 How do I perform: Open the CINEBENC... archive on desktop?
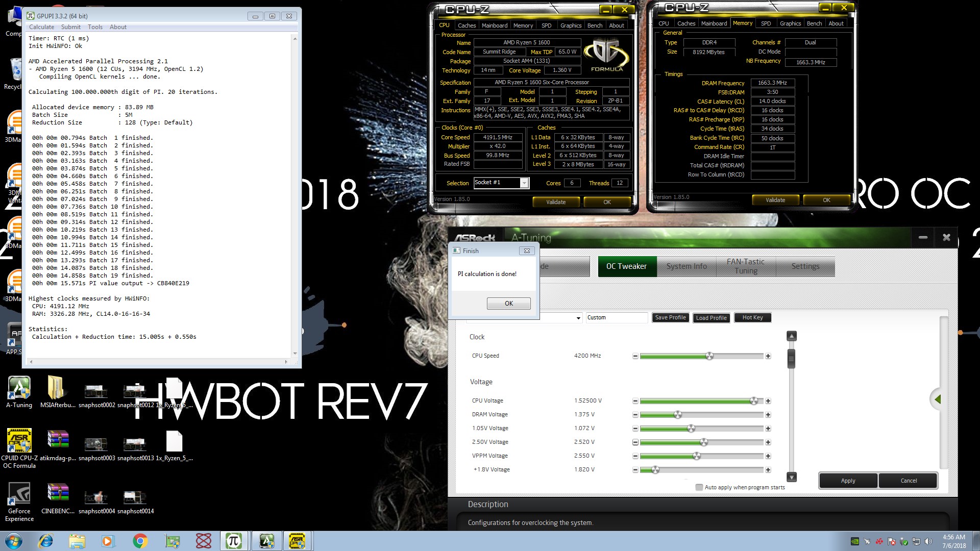coord(58,498)
